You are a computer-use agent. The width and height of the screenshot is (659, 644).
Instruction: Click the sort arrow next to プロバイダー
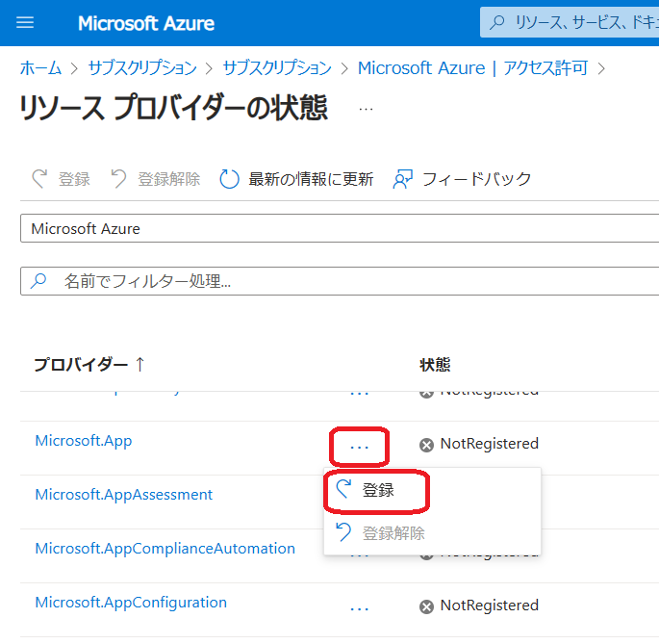(139, 364)
